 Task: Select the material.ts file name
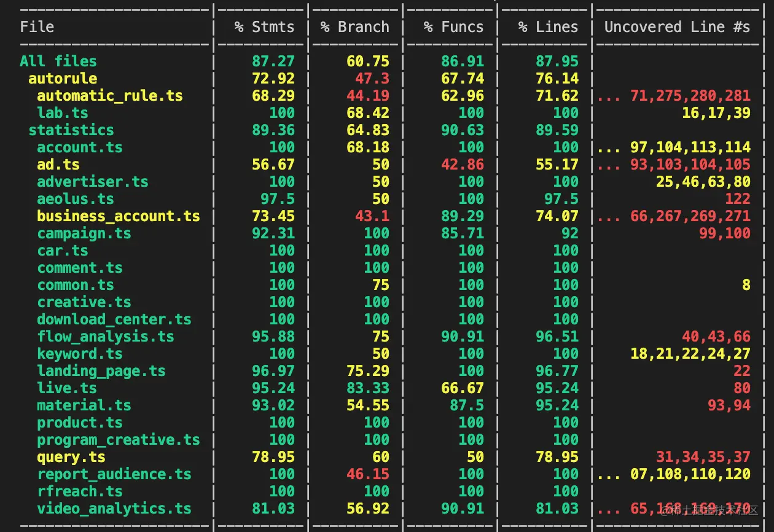[x=84, y=405]
